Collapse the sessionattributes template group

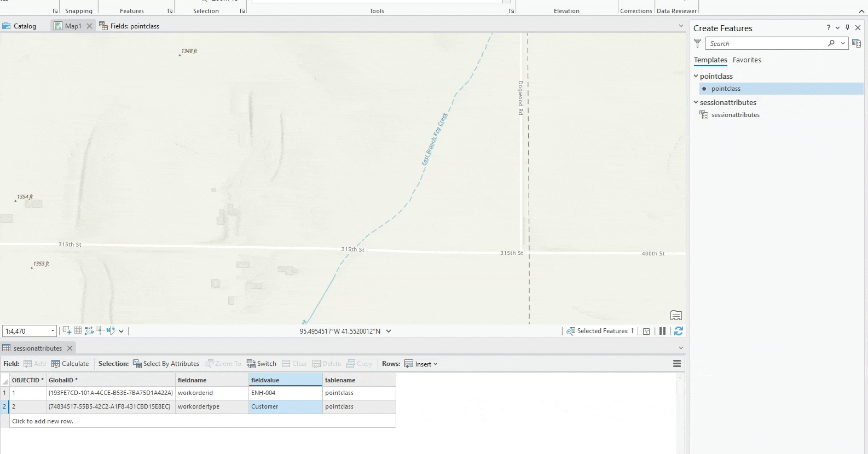696,102
